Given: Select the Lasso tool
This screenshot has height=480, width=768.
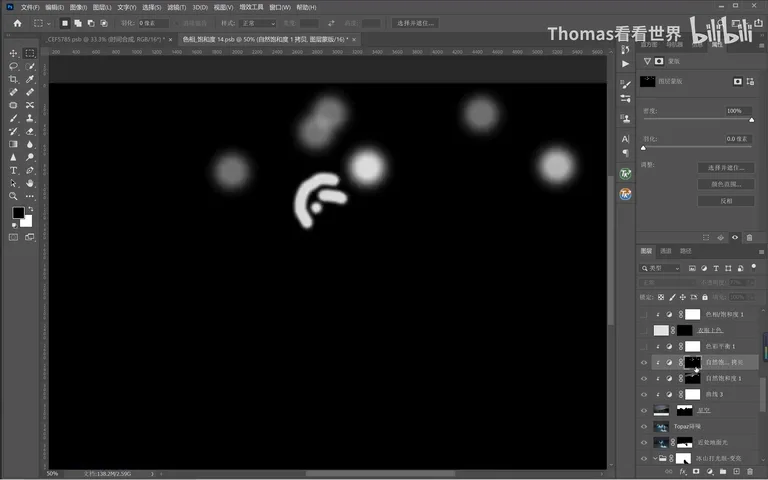Looking at the screenshot, I should [x=13, y=66].
